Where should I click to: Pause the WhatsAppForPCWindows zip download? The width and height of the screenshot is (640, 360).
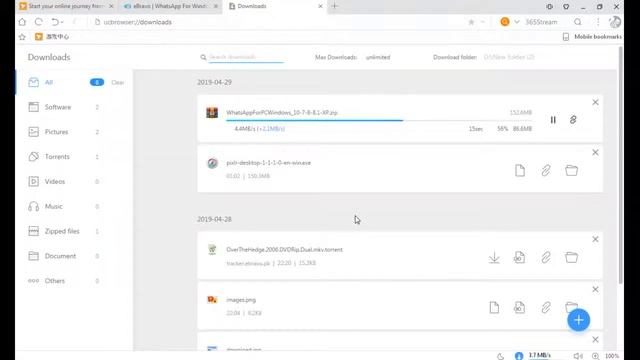(553, 120)
